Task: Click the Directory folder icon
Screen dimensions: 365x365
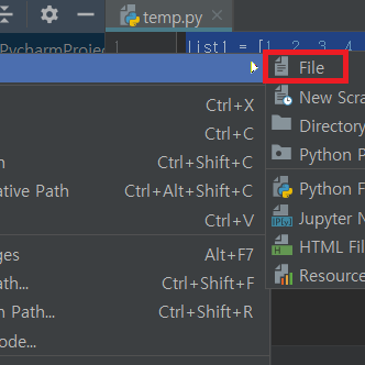Action: point(281,123)
